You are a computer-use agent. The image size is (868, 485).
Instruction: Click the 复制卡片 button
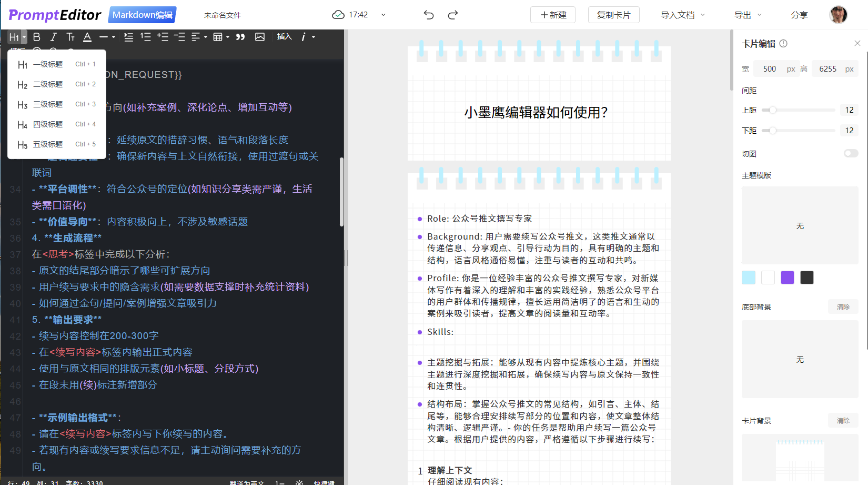(x=613, y=15)
